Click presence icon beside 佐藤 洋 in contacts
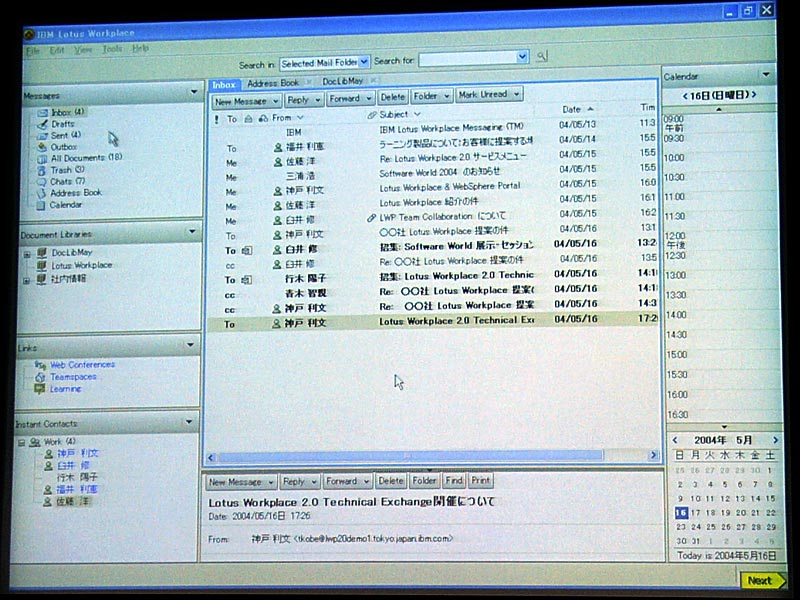Screen dimensions: 800x600 coord(47,502)
